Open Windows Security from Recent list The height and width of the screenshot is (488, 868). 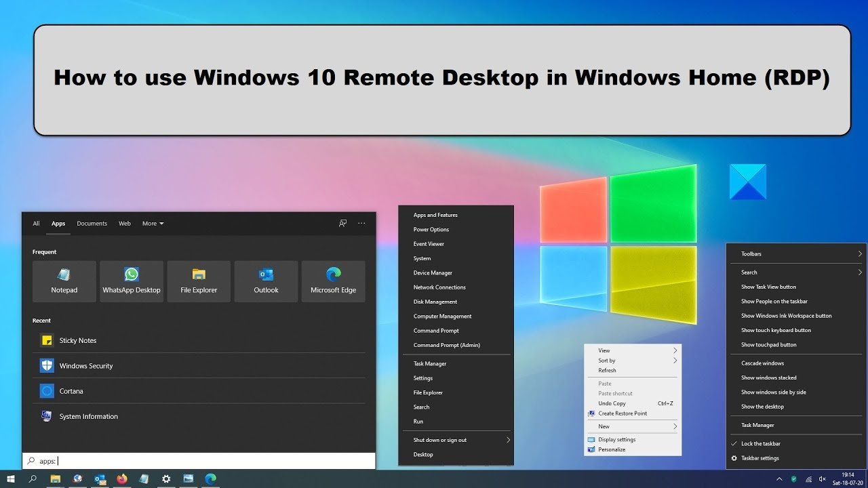point(86,366)
